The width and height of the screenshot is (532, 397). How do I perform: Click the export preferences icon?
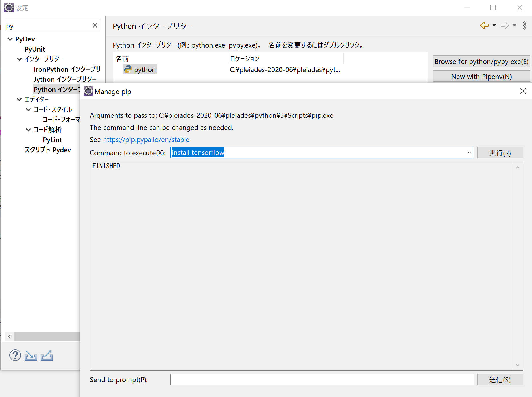(x=47, y=356)
